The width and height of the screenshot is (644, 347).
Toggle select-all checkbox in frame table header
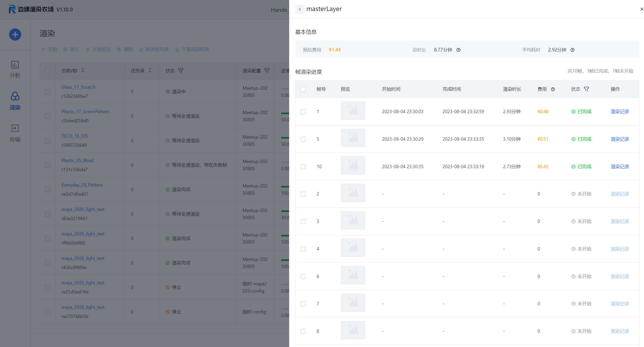pos(303,89)
